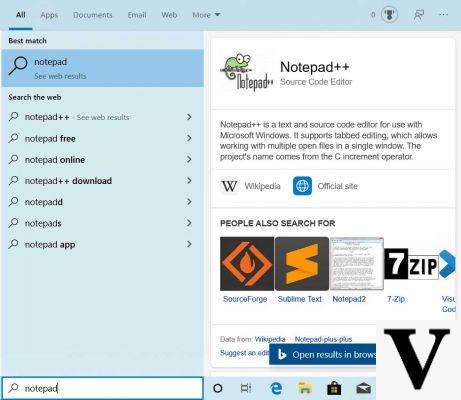The height and width of the screenshot is (400, 461).
Task: Open Microsoft Store from the taskbar
Action: pos(334,389)
